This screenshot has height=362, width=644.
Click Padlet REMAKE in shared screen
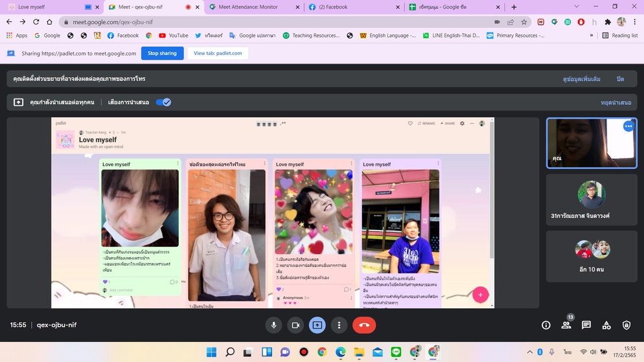coord(426,123)
